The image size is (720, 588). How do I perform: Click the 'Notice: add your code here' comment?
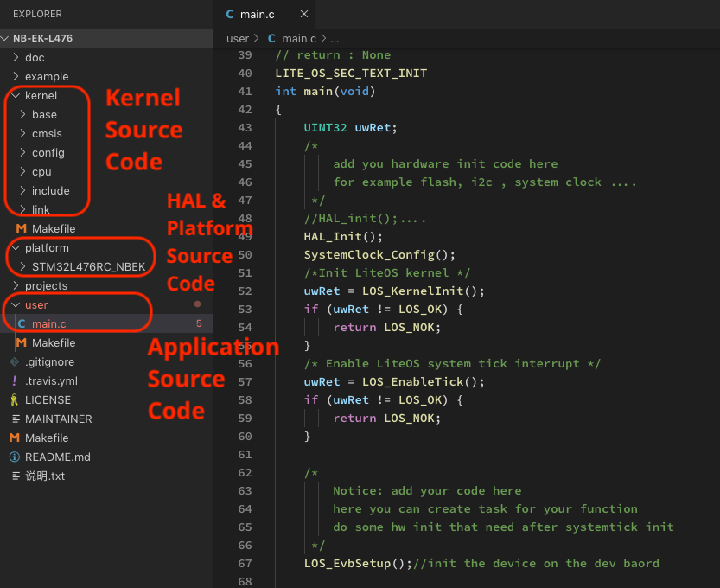click(427, 491)
